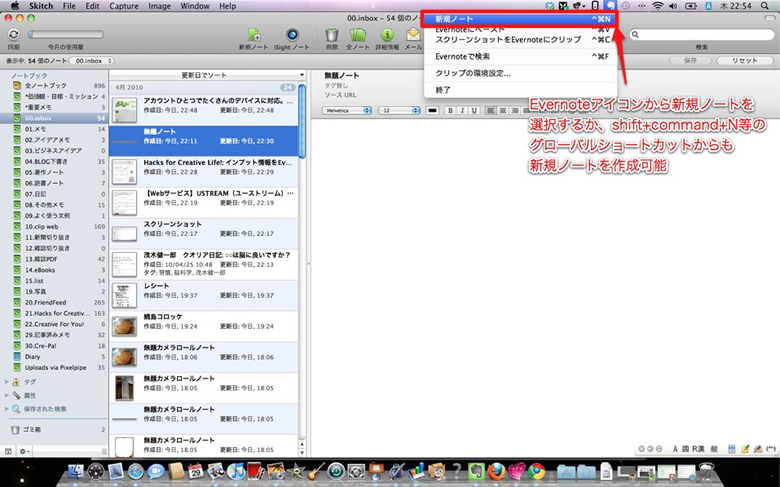Open the 鵜島コロッケ note thumbnail
The height and width of the screenshot is (487, 780).
[124, 326]
